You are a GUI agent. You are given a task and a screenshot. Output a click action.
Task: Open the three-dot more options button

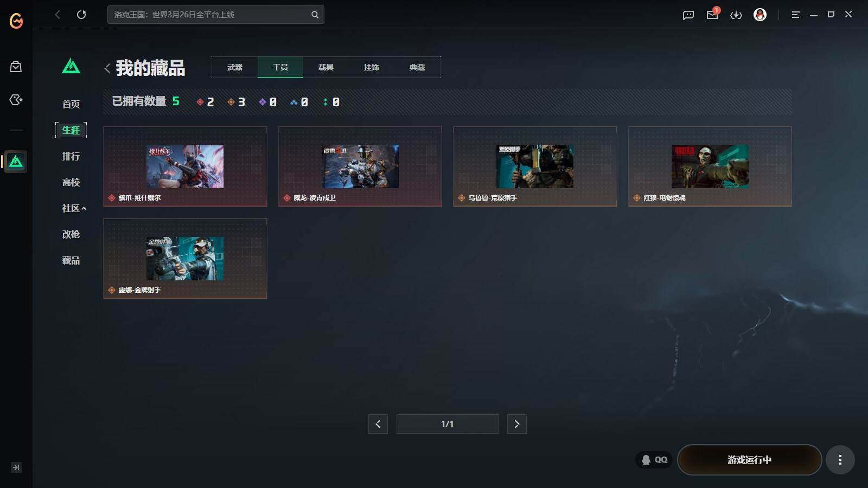(840, 460)
